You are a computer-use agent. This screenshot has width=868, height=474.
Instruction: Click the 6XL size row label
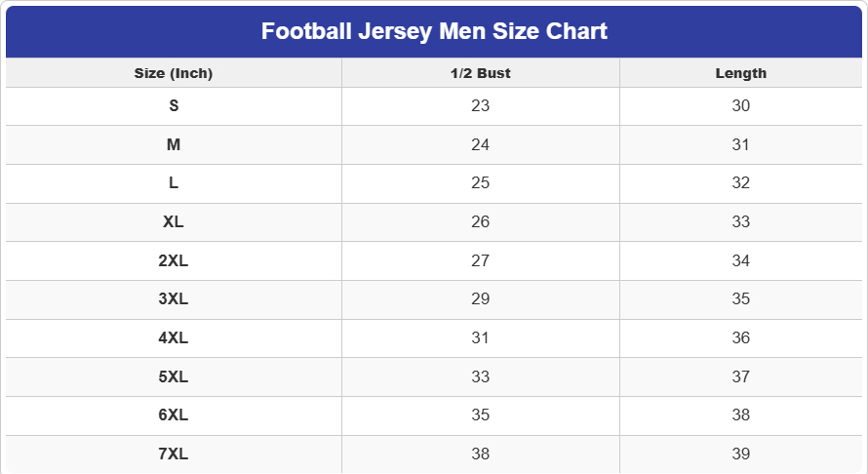click(174, 415)
